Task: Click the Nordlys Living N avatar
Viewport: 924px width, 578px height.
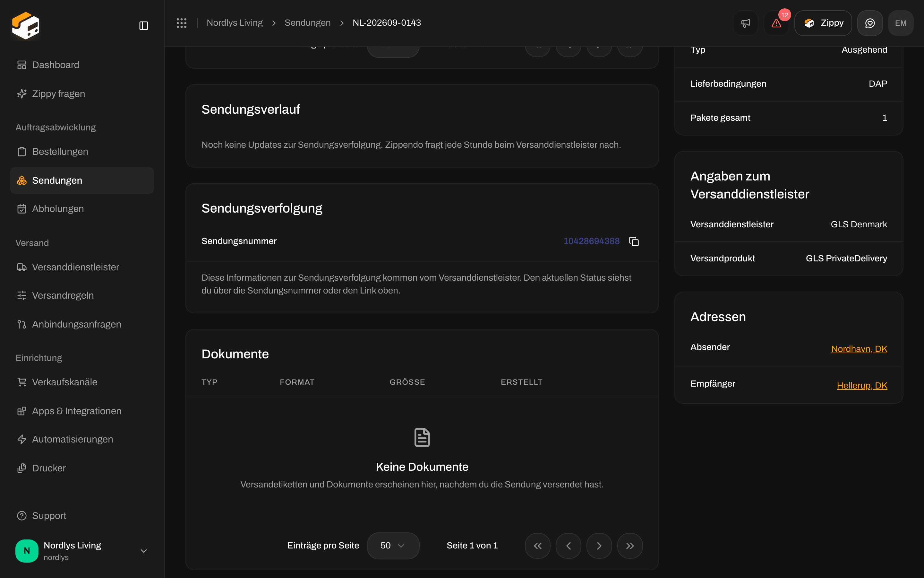Action: 27,550
